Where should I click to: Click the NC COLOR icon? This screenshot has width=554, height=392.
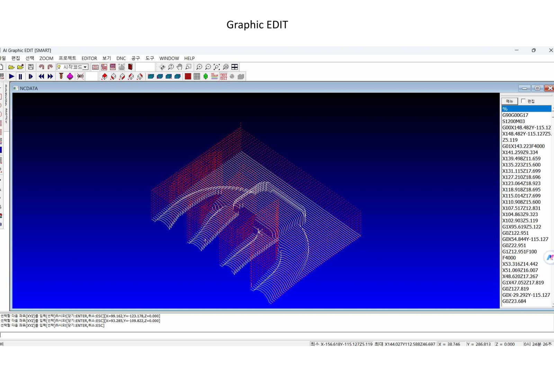(215, 76)
